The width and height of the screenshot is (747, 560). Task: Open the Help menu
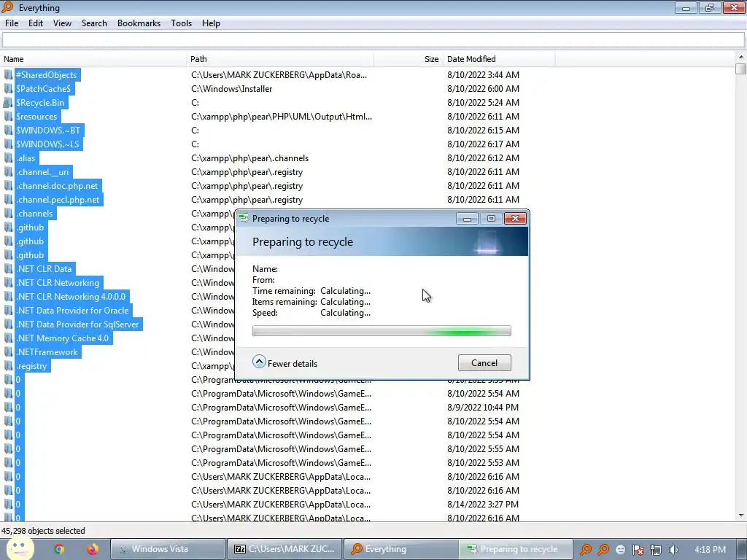[211, 23]
